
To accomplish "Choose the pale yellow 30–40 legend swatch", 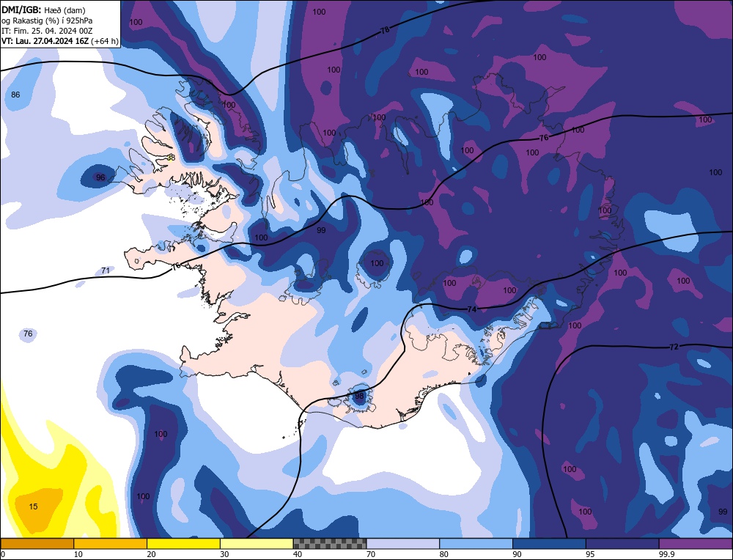I will 257,544.
